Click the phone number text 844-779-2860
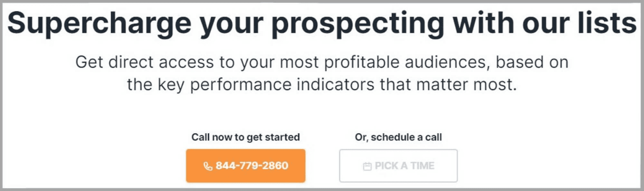Image resolution: width=644 pixels, height=191 pixels. (x=252, y=166)
